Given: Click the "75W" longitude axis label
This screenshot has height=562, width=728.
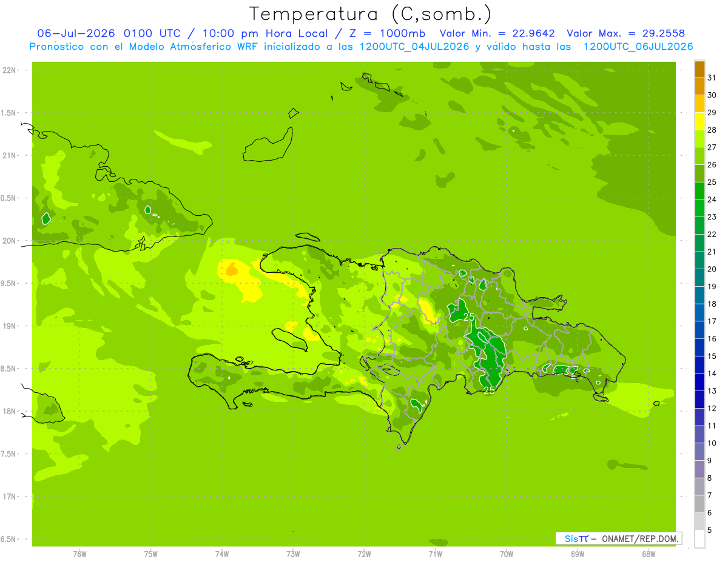Looking at the screenshot, I should click(x=151, y=554).
